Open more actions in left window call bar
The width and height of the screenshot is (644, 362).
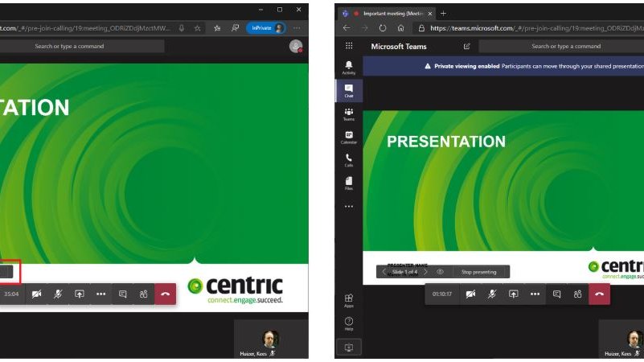(100, 294)
